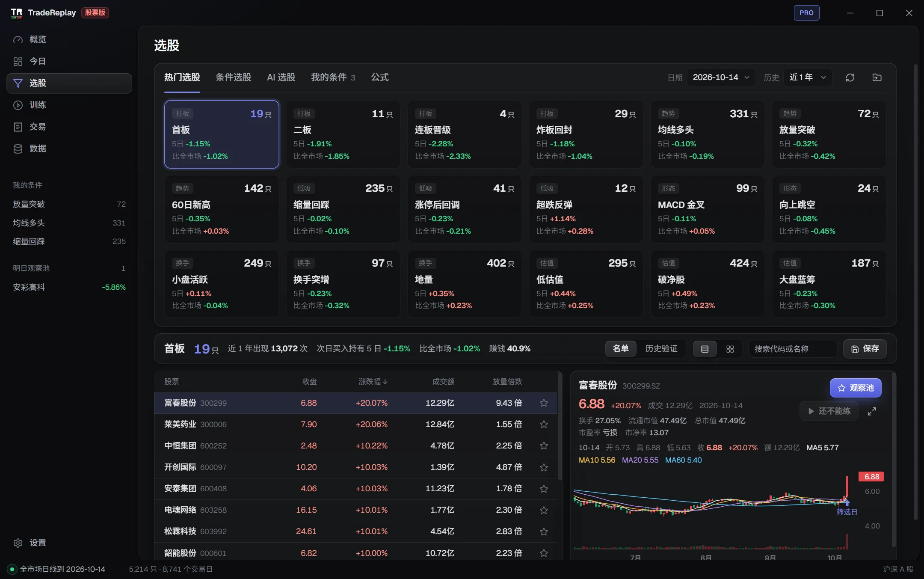Click the stock list vertical scrollbar
The height and width of the screenshot is (579, 924).
(560, 426)
